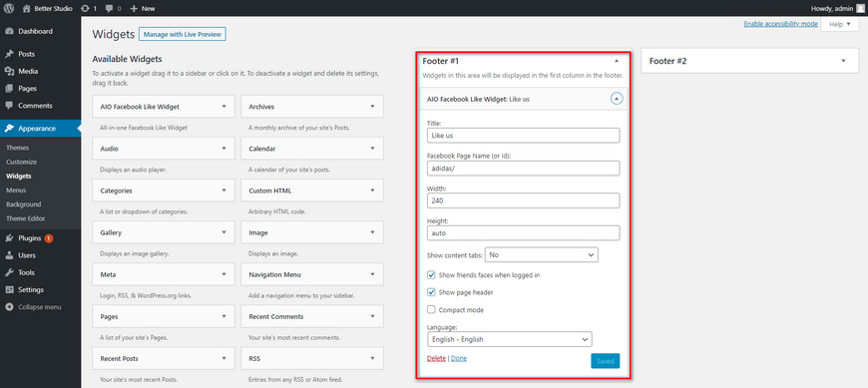The width and height of the screenshot is (868, 388).
Task: Click the Pages icon in sidebar
Action: point(9,89)
